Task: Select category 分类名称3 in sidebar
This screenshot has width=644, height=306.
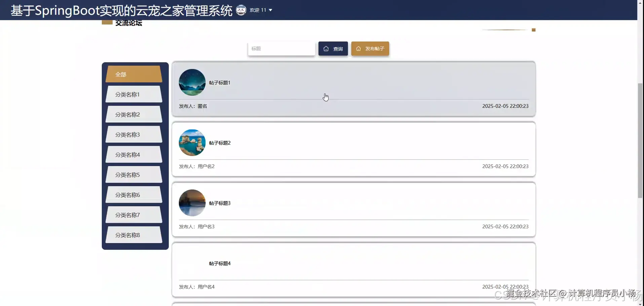Action: [x=134, y=134]
